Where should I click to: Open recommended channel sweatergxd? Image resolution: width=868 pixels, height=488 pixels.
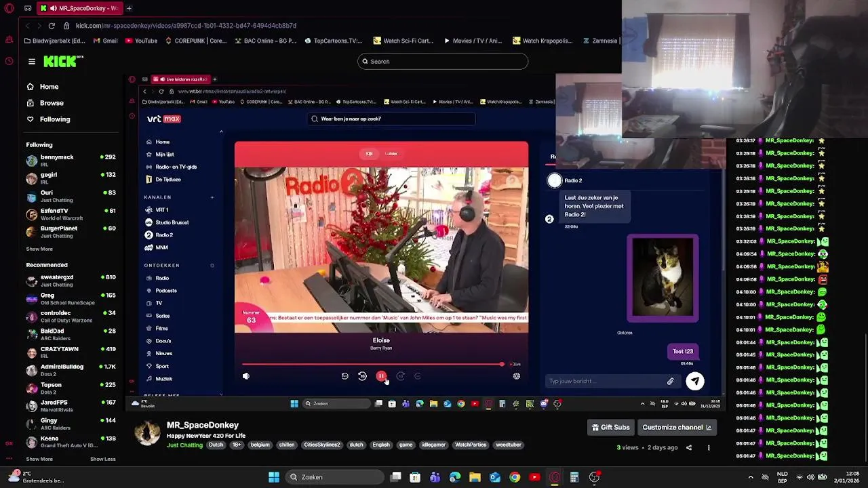pos(71,281)
